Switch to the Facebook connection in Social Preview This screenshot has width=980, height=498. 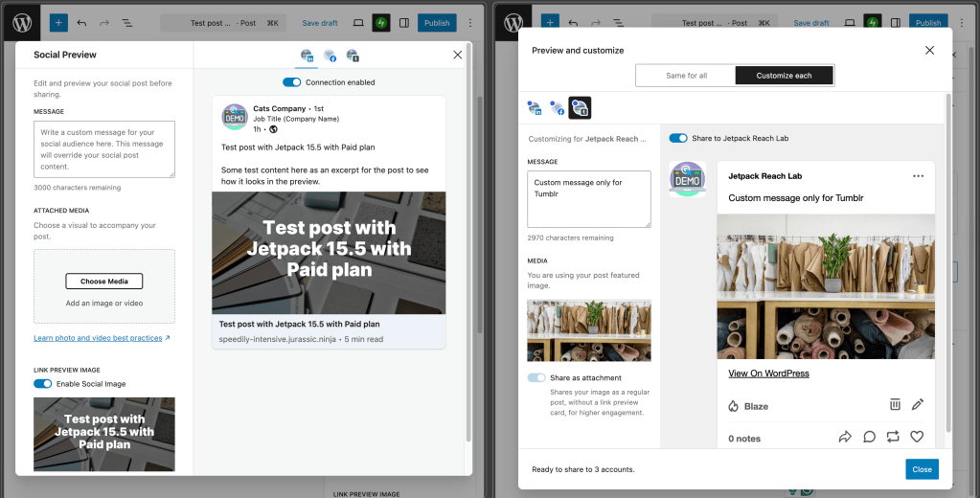[330, 57]
